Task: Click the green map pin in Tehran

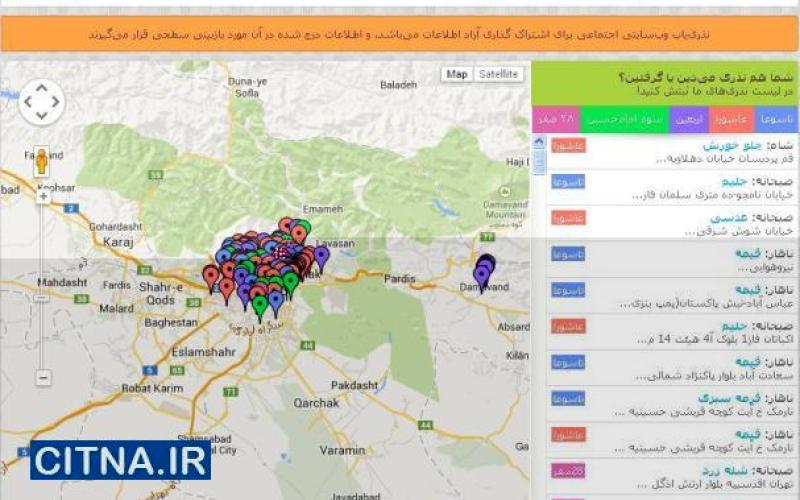Action: click(x=260, y=305)
